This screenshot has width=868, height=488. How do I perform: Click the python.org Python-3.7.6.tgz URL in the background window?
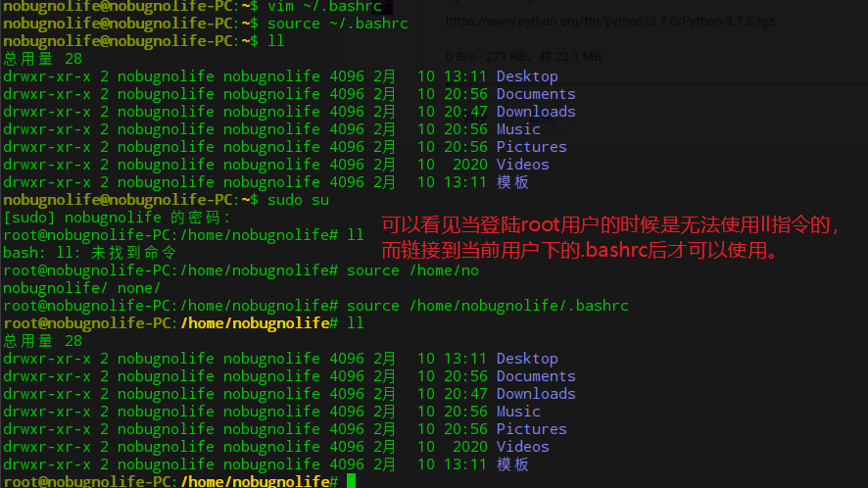[x=610, y=22]
